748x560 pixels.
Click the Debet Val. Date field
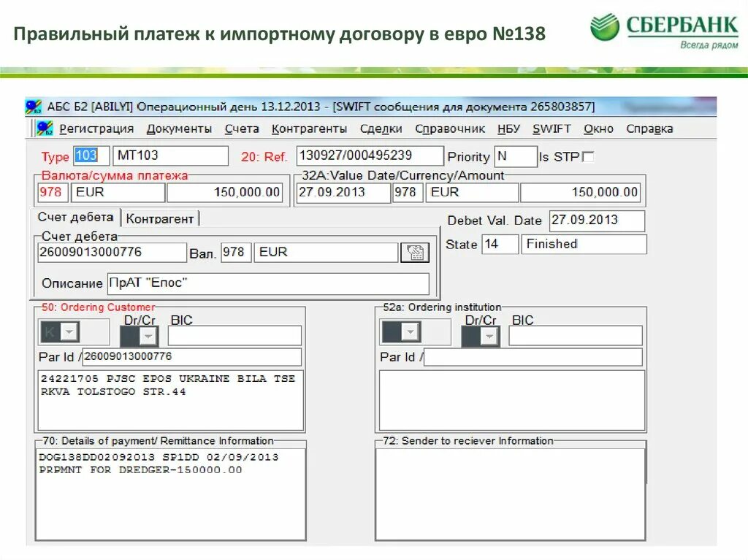[x=597, y=220]
